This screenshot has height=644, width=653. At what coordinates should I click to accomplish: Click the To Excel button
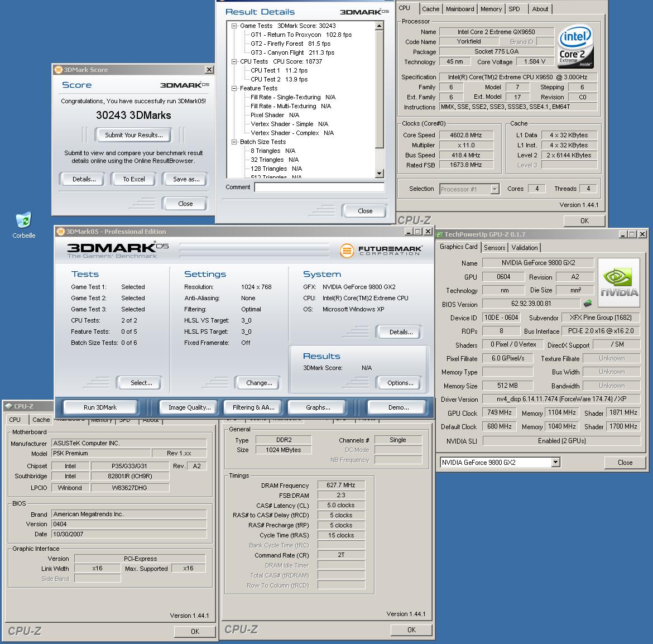click(134, 179)
